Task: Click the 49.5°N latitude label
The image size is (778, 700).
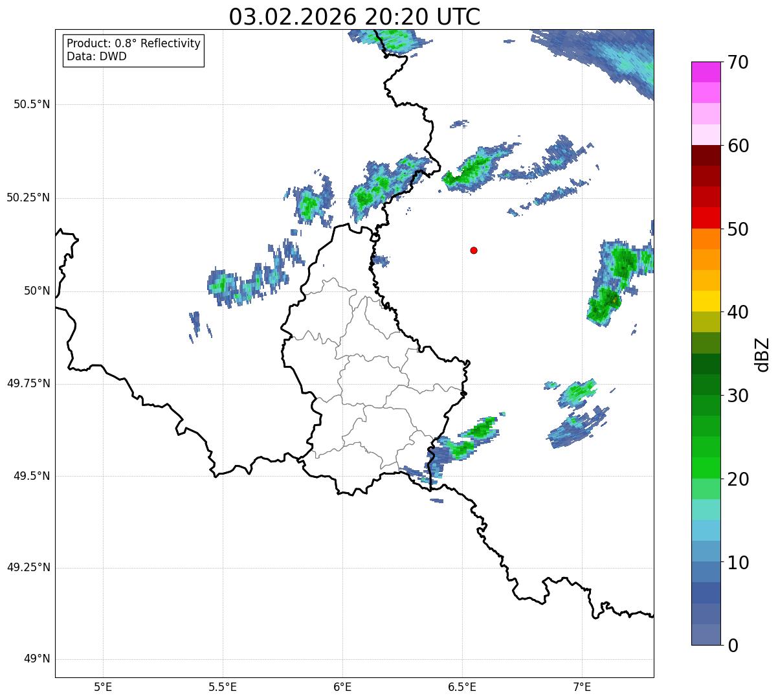Action: tap(32, 476)
